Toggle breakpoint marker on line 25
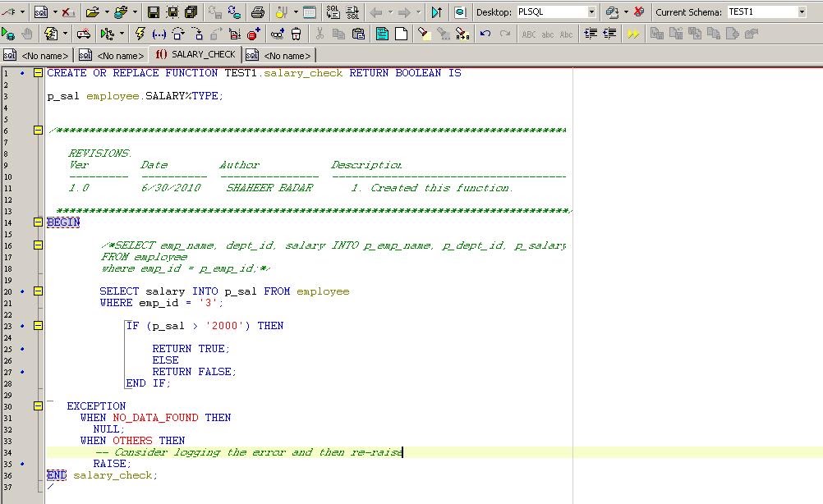823x504 pixels. [22, 349]
